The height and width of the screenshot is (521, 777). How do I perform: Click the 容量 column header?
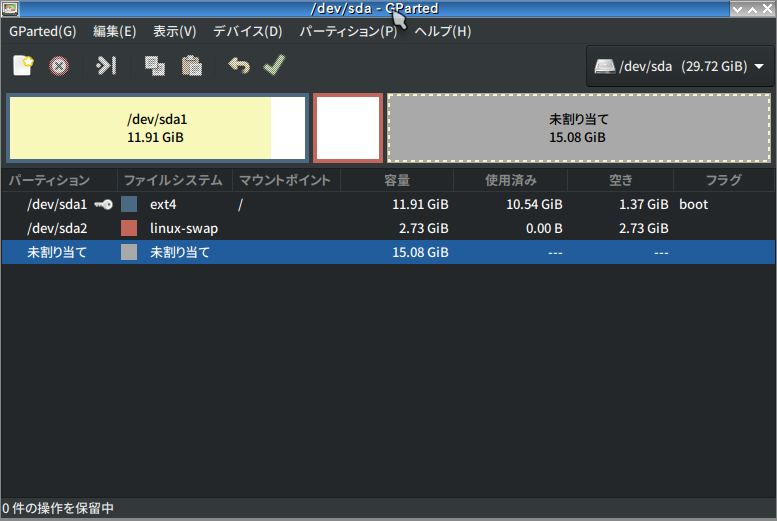pos(396,180)
